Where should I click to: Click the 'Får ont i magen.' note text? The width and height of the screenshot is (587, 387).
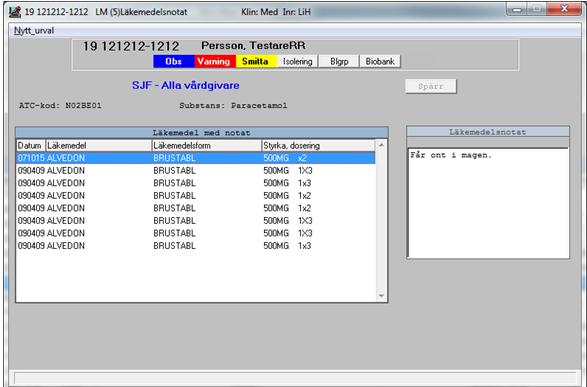pos(451,155)
